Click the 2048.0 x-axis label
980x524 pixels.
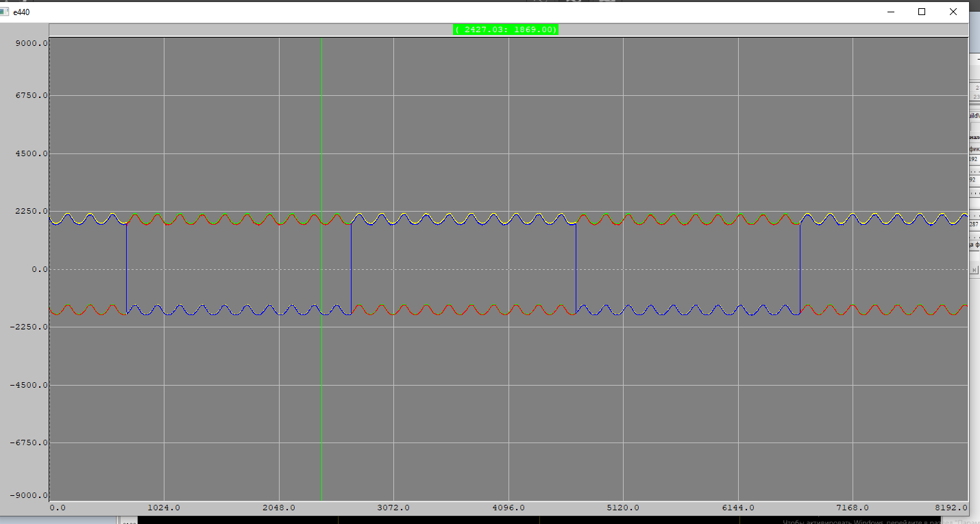click(279, 508)
